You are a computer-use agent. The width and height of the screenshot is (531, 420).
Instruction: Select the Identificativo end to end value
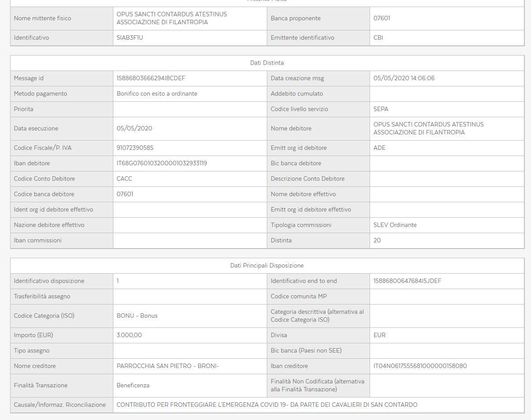407,281
